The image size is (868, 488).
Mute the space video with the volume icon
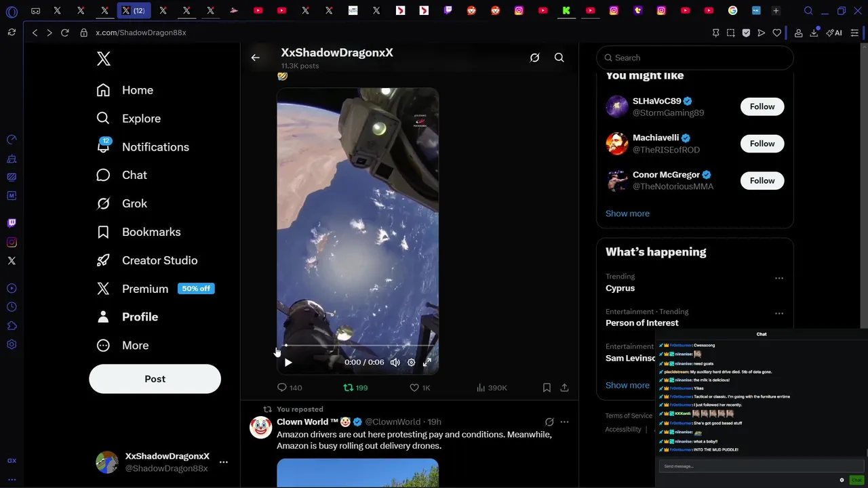point(395,363)
